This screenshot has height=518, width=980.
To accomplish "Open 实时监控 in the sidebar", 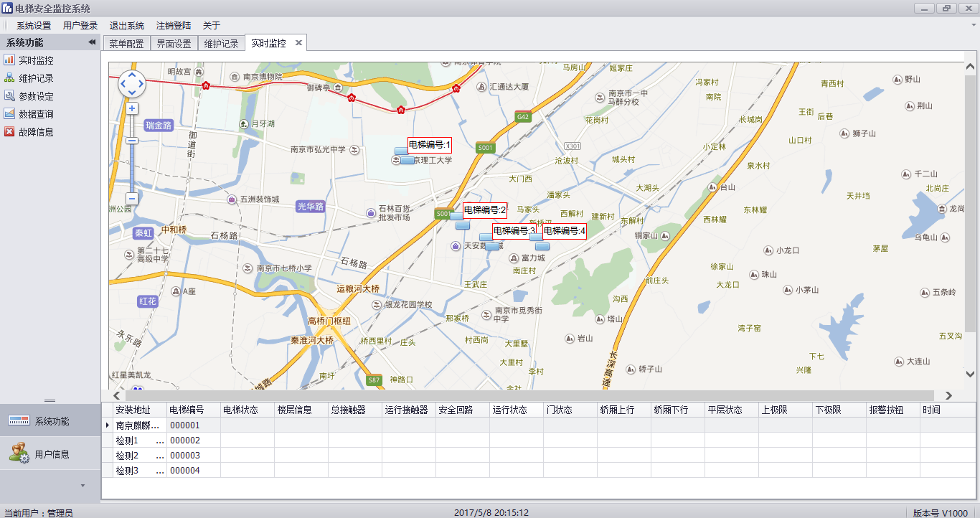I will [x=36, y=60].
